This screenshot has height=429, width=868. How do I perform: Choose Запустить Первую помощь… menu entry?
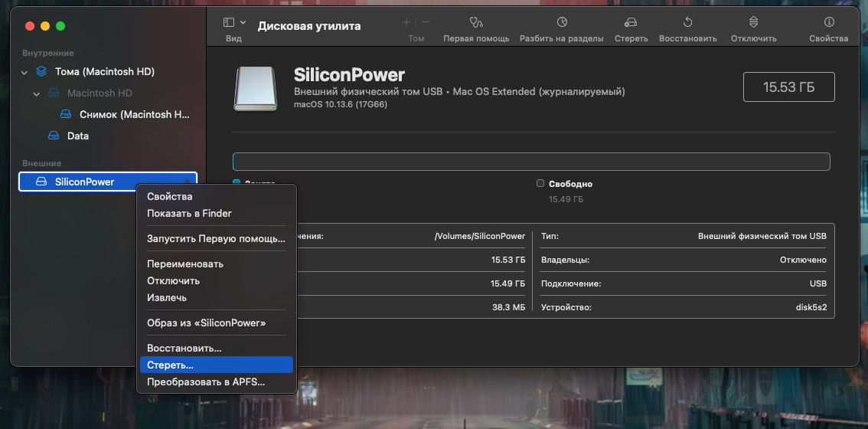215,238
